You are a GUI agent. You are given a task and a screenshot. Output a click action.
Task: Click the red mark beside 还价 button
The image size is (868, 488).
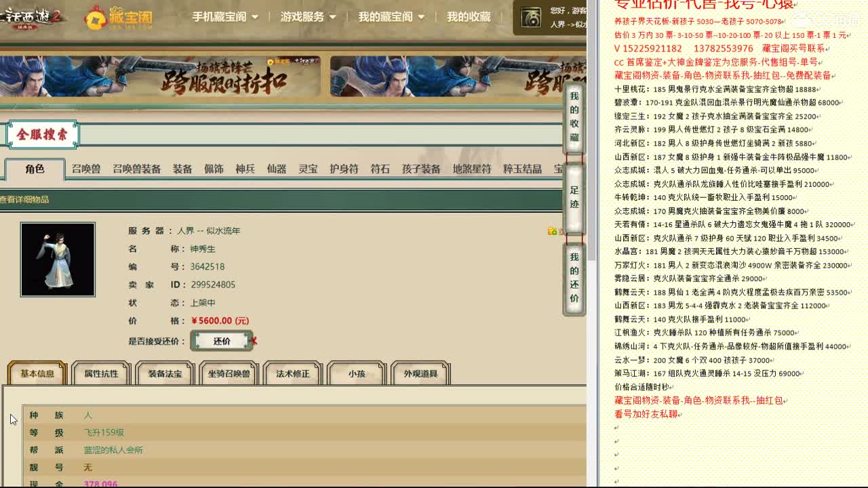click(254, 341)
